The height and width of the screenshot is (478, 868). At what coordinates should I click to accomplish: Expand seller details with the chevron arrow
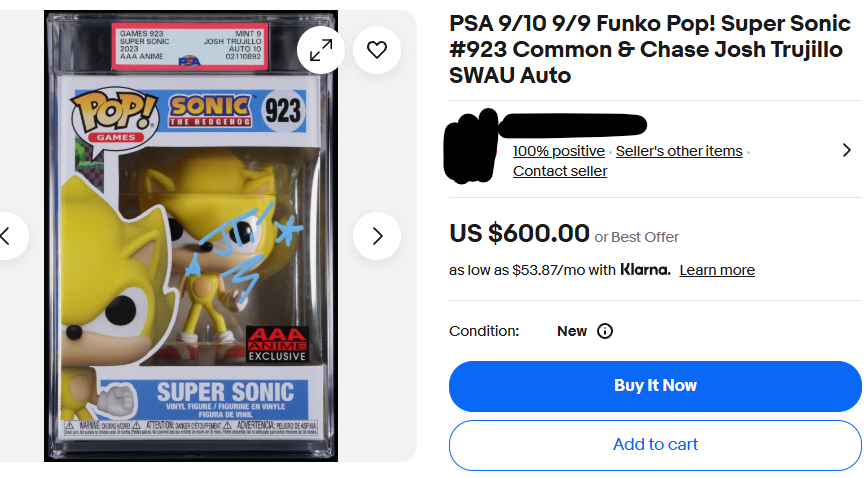tap(846, 150)
